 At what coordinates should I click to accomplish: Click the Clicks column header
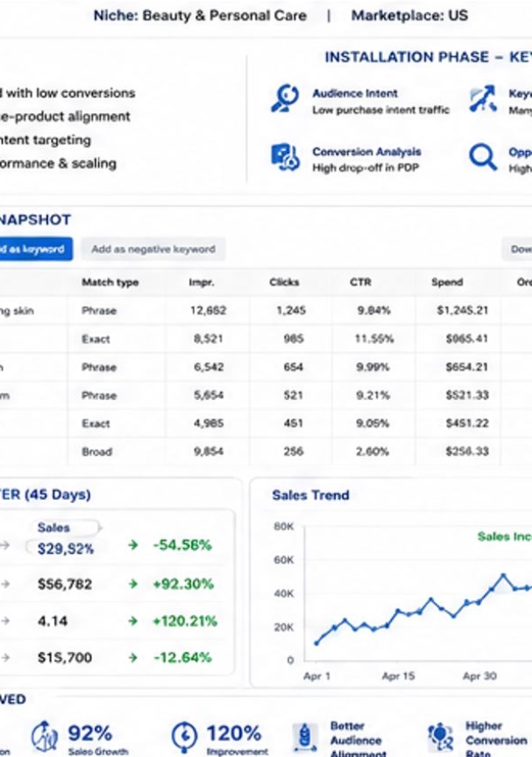click(284, 282)
